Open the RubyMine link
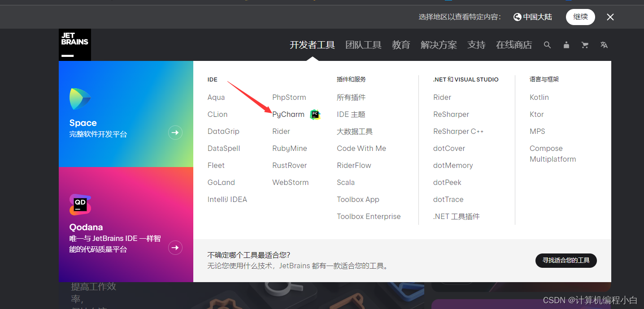Image resolution: width=644 pixels, height=309 pixels. coord(290,148)
